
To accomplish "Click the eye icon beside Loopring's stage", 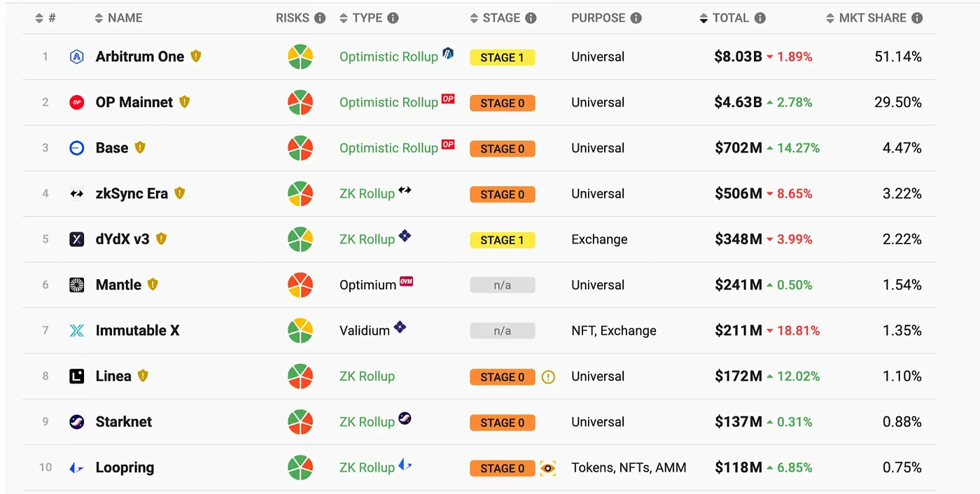I will pos(547,468).
